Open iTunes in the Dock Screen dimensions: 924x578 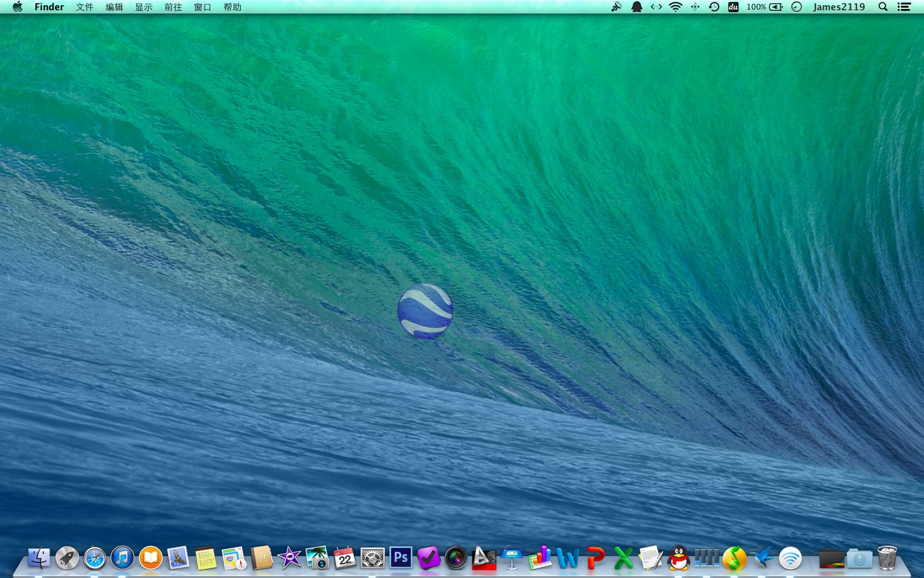tap(123, 558)
